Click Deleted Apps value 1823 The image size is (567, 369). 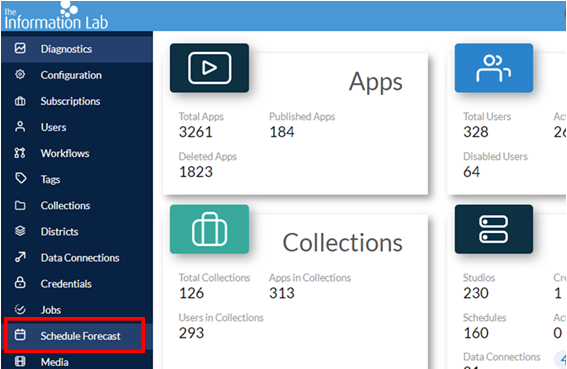196,172
